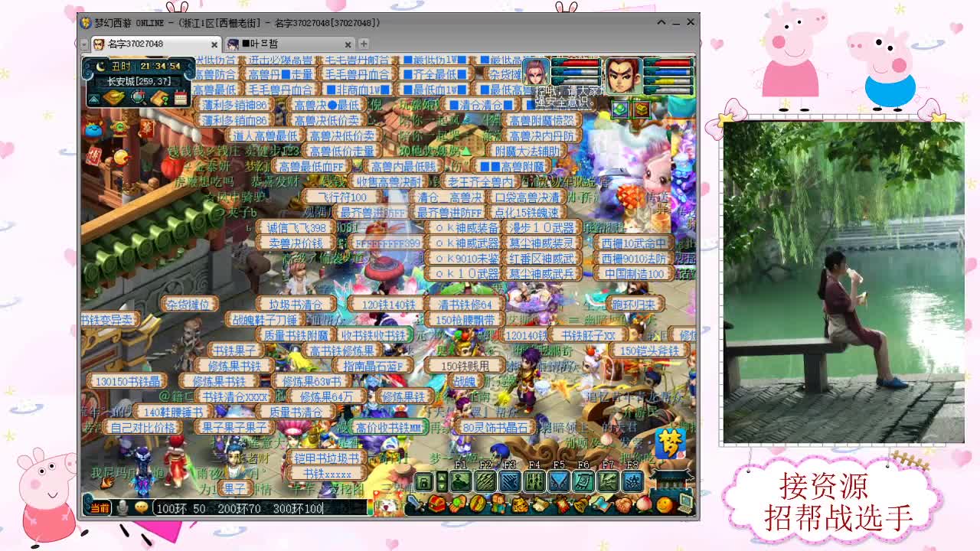
Task: Open the 诚信飞飞398 stall sign
Action: (x=296, y=227)
